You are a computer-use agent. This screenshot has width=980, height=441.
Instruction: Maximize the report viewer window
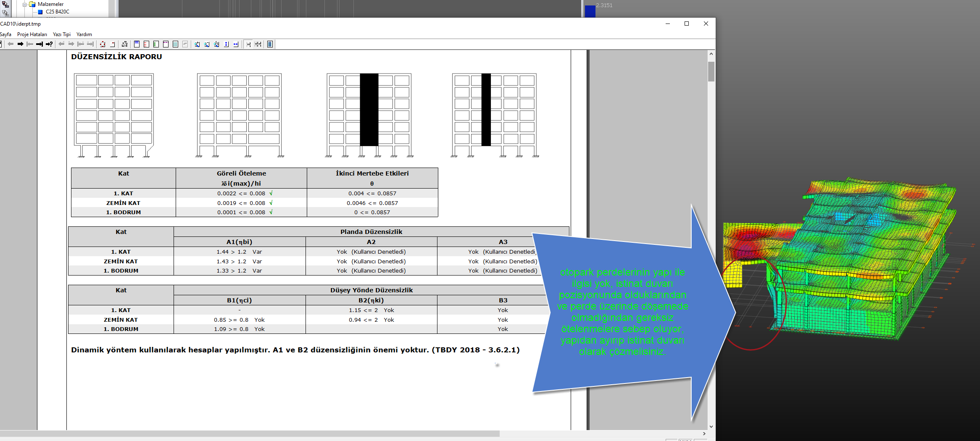(x=687, y=24)
